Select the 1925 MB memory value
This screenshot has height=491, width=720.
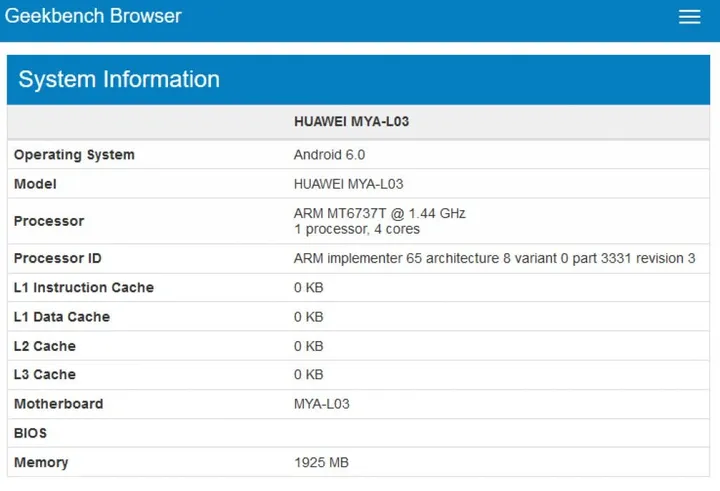321,463
